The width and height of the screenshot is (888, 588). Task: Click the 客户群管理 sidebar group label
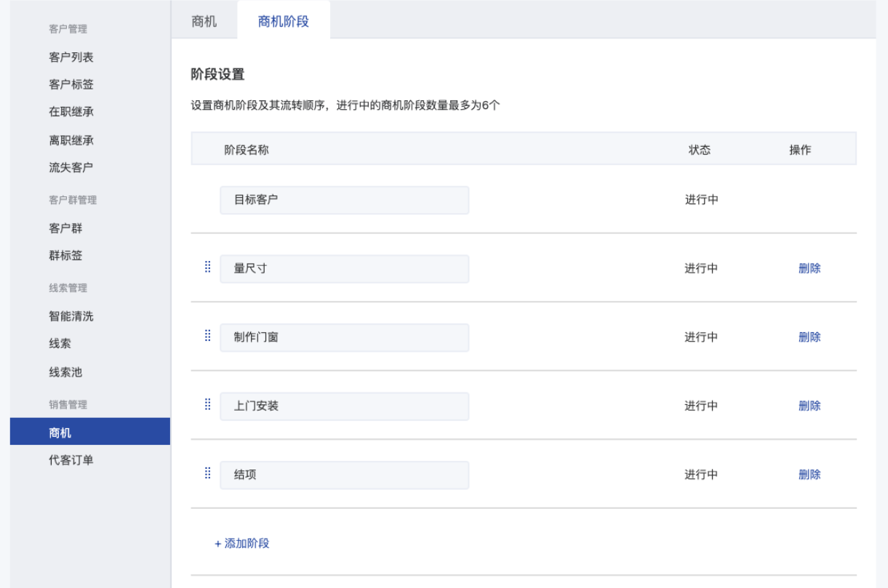(73, 200)
